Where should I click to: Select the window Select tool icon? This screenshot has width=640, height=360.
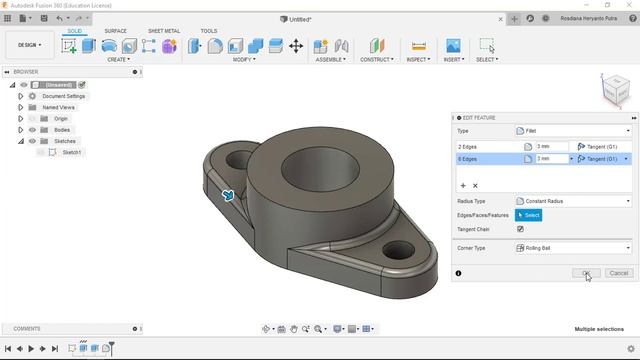[487, 46]
